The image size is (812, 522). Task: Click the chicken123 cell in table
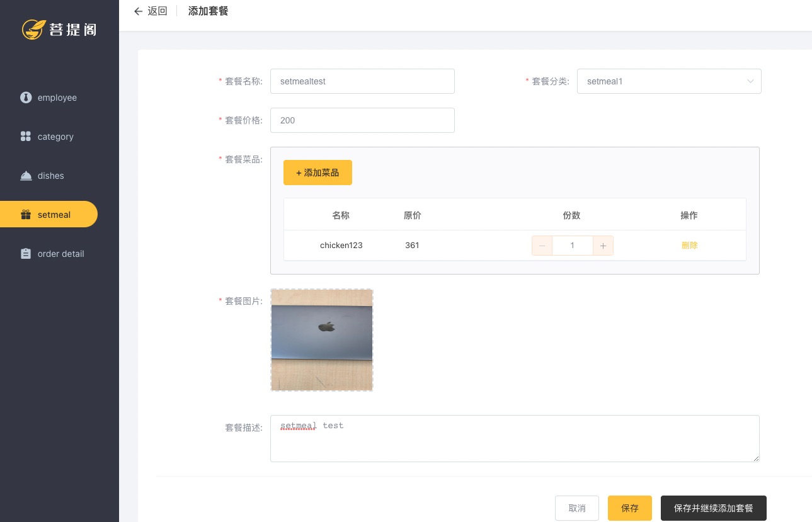pos(341,246)
